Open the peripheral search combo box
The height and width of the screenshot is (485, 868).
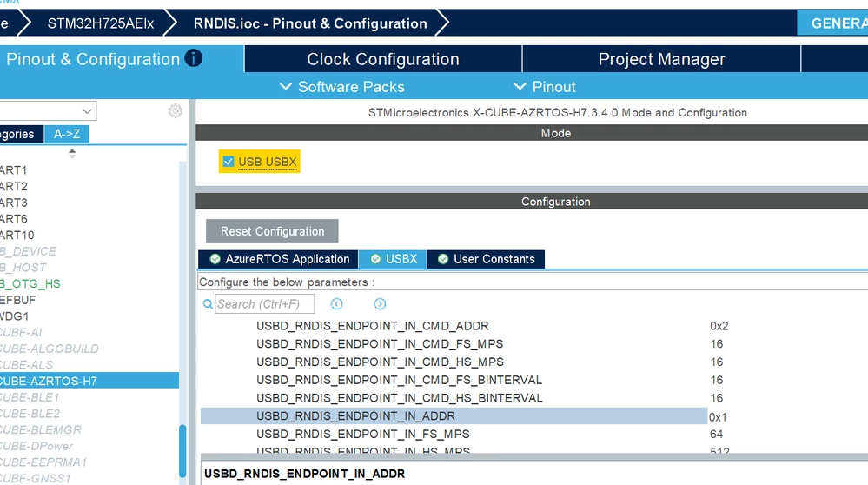(48, 111)
